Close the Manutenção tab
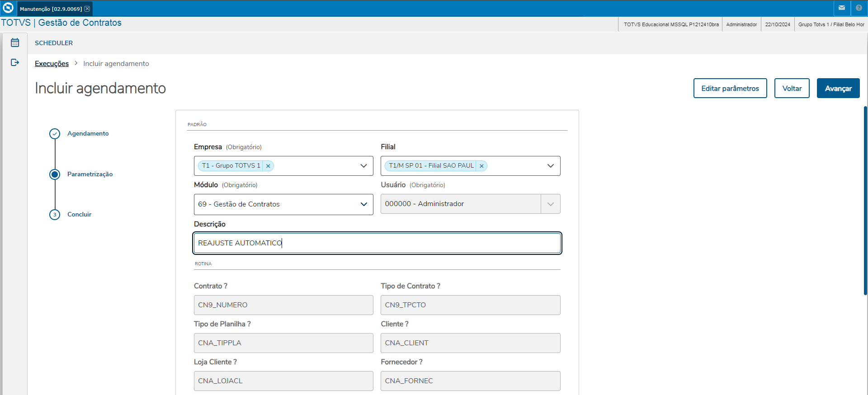The height and width of the screenshot is (395, 868). (x=87, y=9)
